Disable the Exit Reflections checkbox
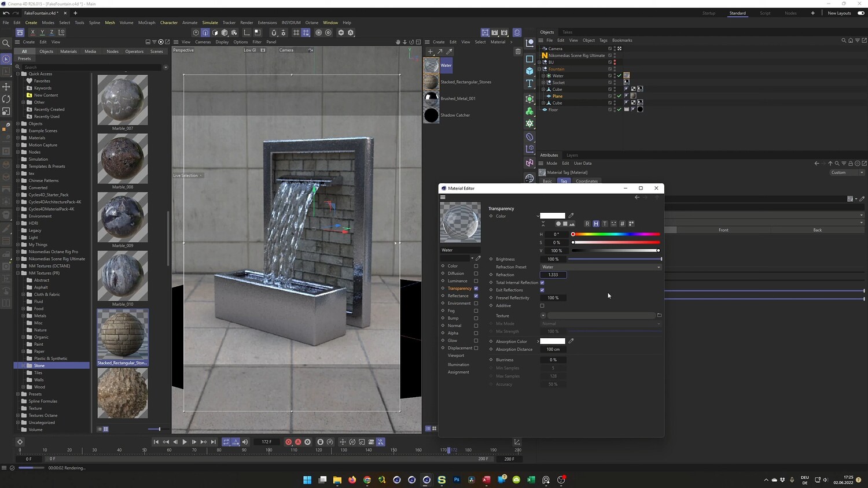 (x=542, y=290)
